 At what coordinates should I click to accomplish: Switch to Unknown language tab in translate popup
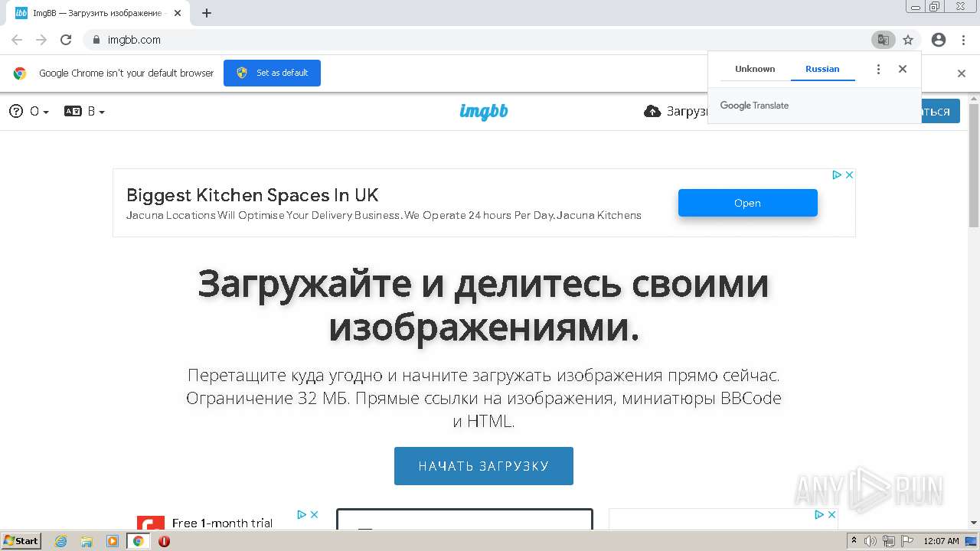pyautogui.click(x=755, y=69)
